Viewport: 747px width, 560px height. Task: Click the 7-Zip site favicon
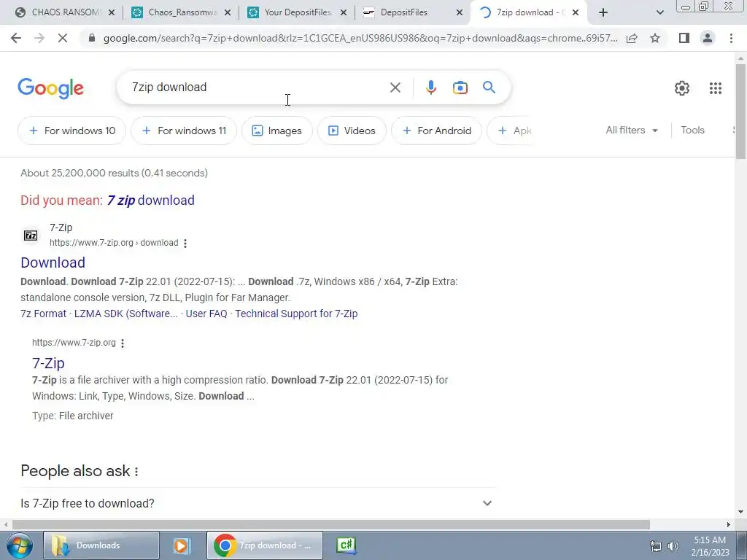(x=31, y=236)
